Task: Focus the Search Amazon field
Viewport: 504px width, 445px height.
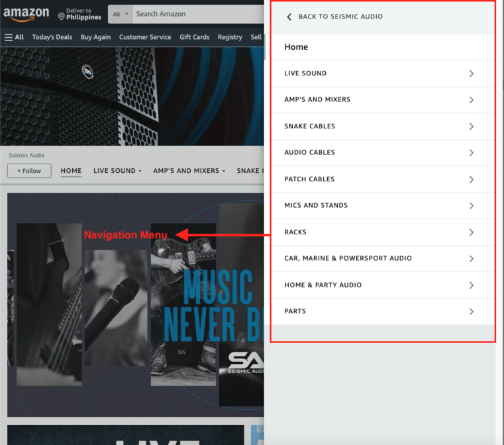Action: pos(198,14)
